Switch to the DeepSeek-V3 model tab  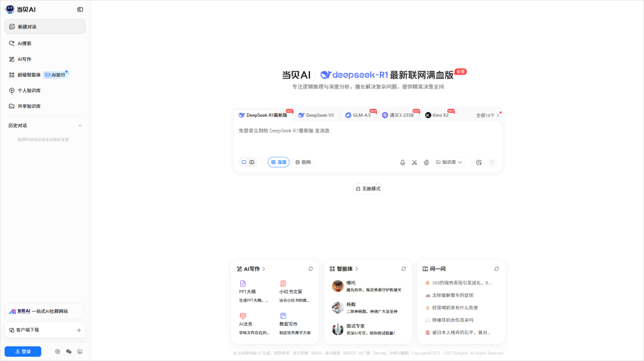point(315,114)
